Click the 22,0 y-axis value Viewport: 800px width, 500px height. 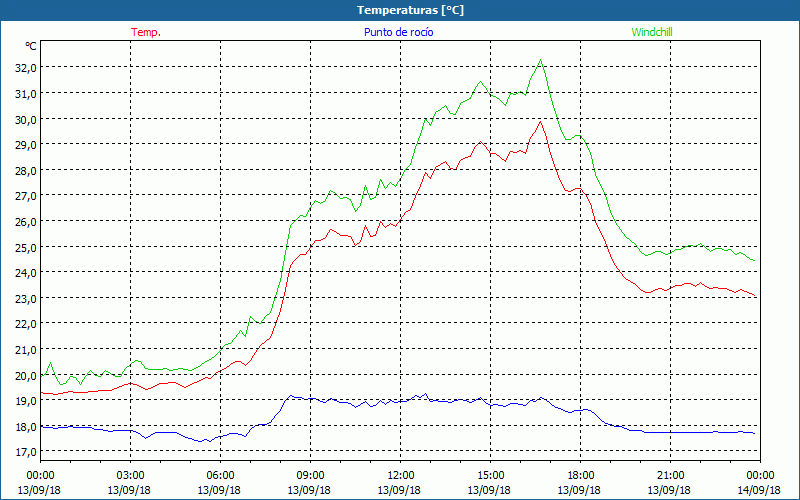25,324
